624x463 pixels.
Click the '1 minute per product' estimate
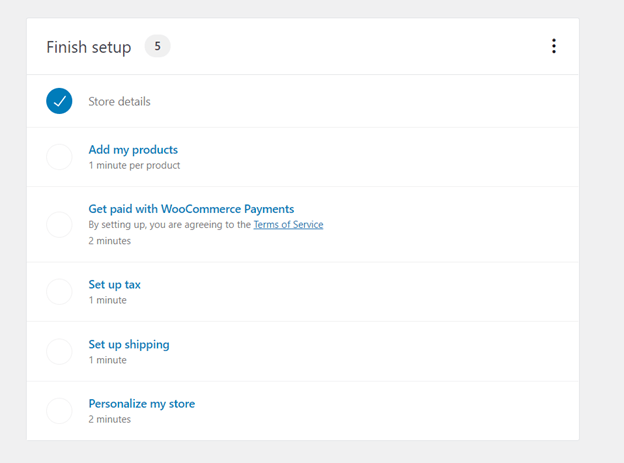pyautogui.click(x=134, y=165)
